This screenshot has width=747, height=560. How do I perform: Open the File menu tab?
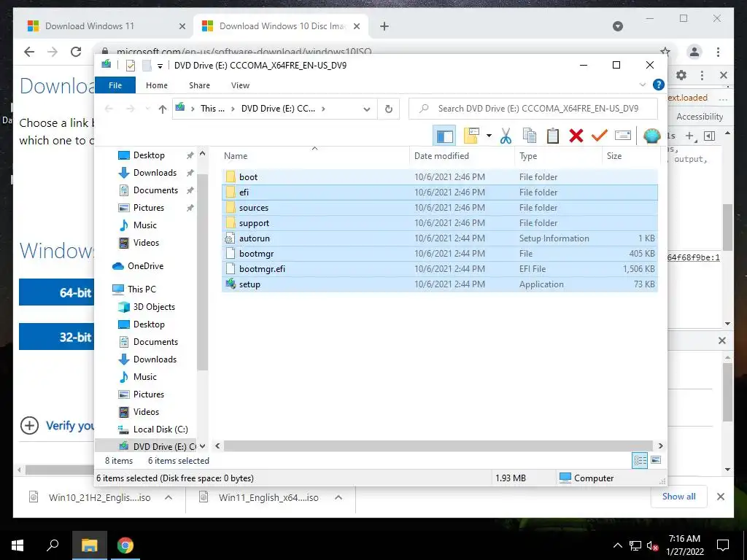click(115, 85)
